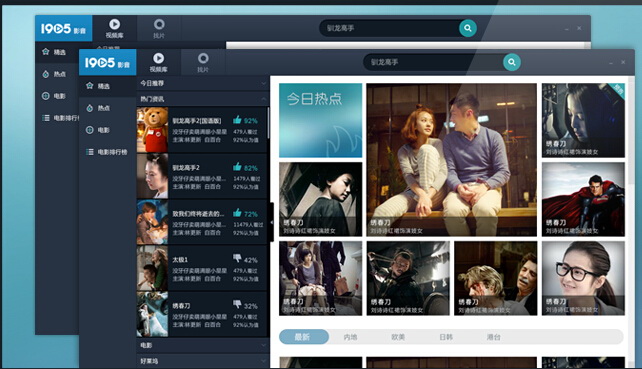Open the black-and-white woman tile under 今日热点

point(321,199)
